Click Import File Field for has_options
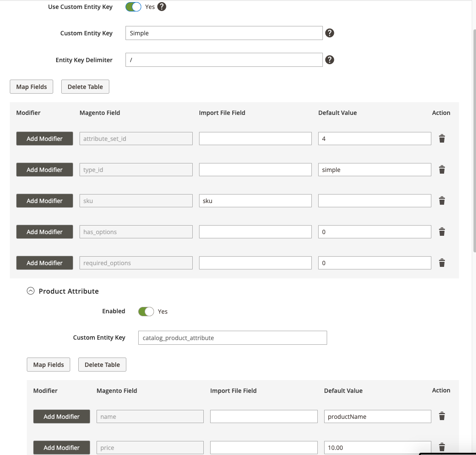The height and width of the screenshot is (455, 476). point(255,232)
